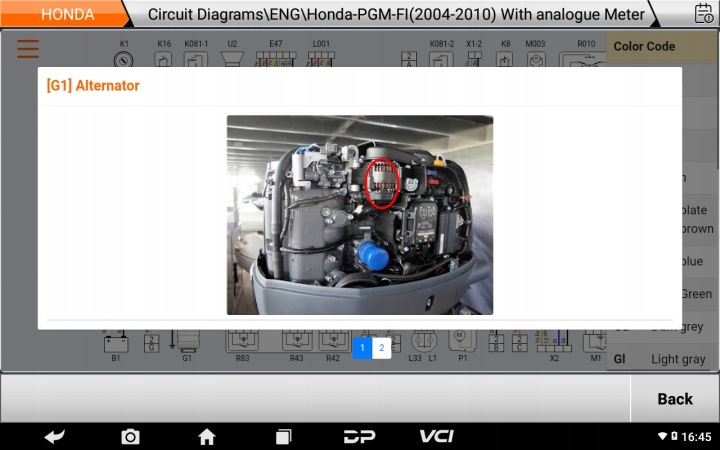Tap the VCI connection icon

click(x=436, y=436)
